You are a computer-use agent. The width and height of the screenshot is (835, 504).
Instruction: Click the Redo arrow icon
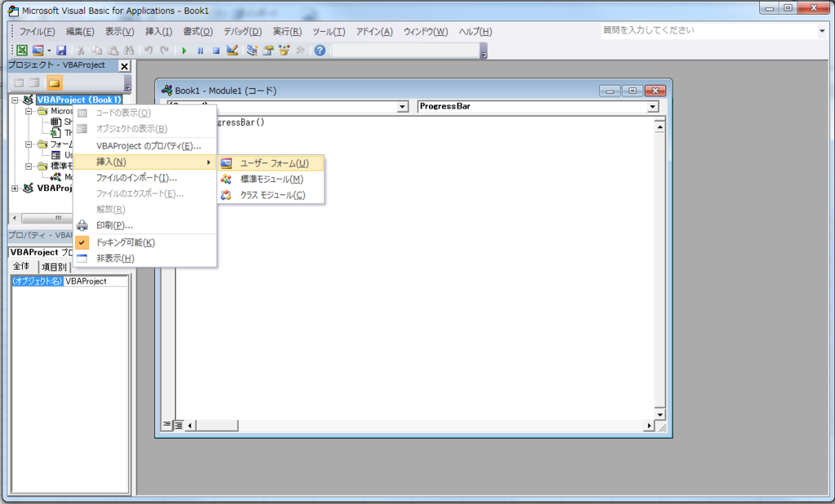coord(165,51)
